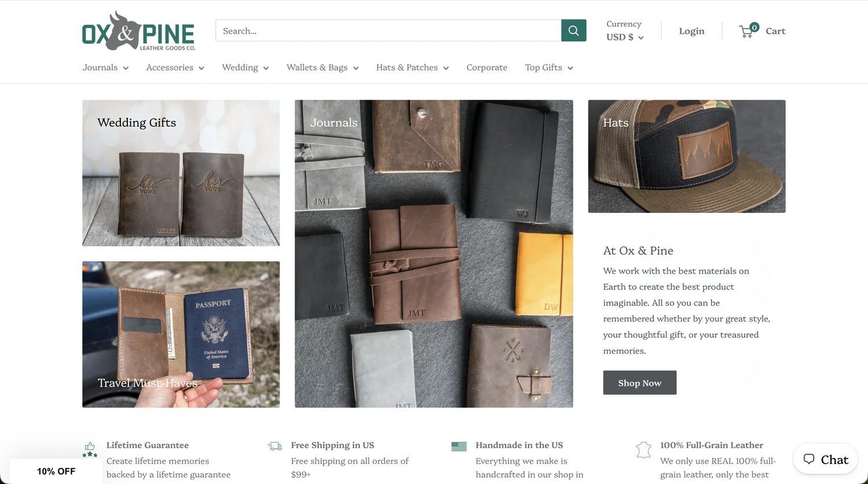Click the Lifetime Guarantee thumbs-up icon
This screenshot has width=868, height=484.
(x=90, y=449)
